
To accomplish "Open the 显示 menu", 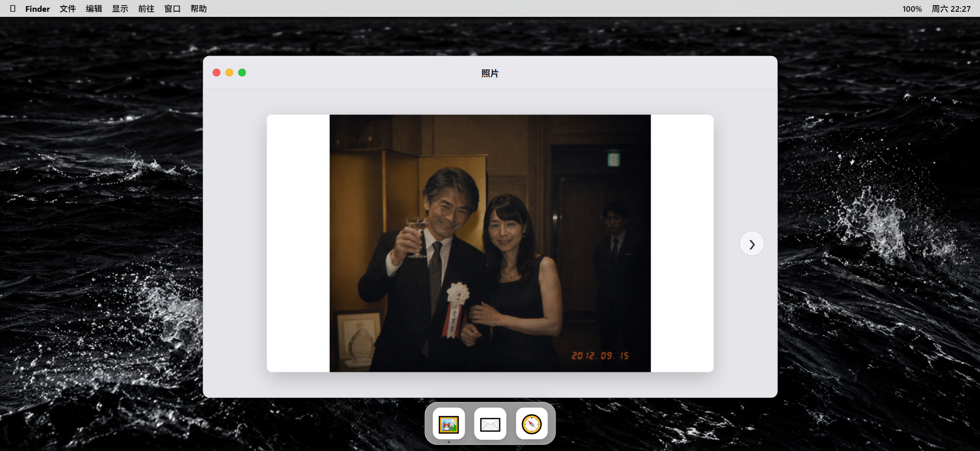I will pyautogui.click(x=120, y=9).
